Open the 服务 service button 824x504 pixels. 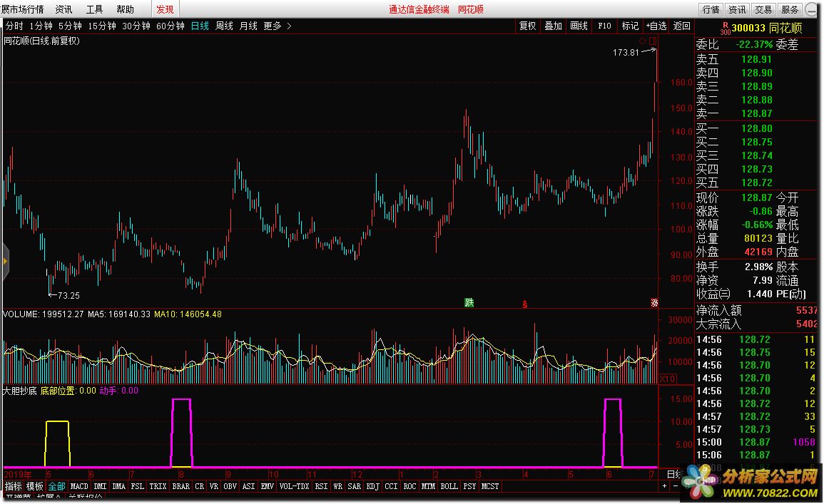pyautogui.click(x=789, y=9)
